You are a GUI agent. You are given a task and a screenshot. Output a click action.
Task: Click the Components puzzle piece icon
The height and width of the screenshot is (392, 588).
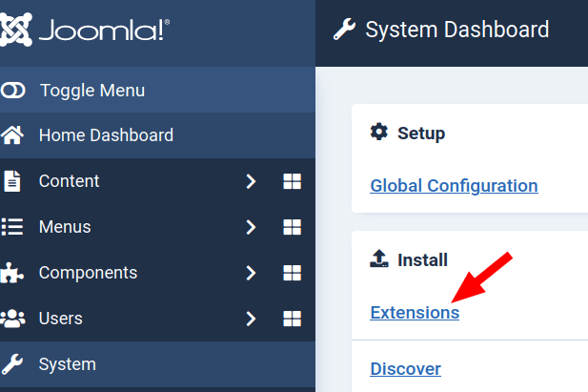pyautogui.click(x=12, y=273)
